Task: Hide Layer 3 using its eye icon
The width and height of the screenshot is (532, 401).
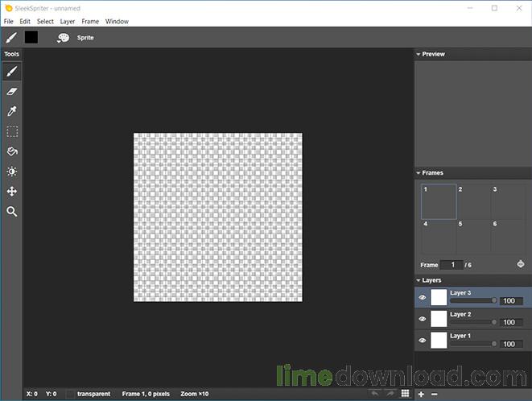Action: (422, 297)
